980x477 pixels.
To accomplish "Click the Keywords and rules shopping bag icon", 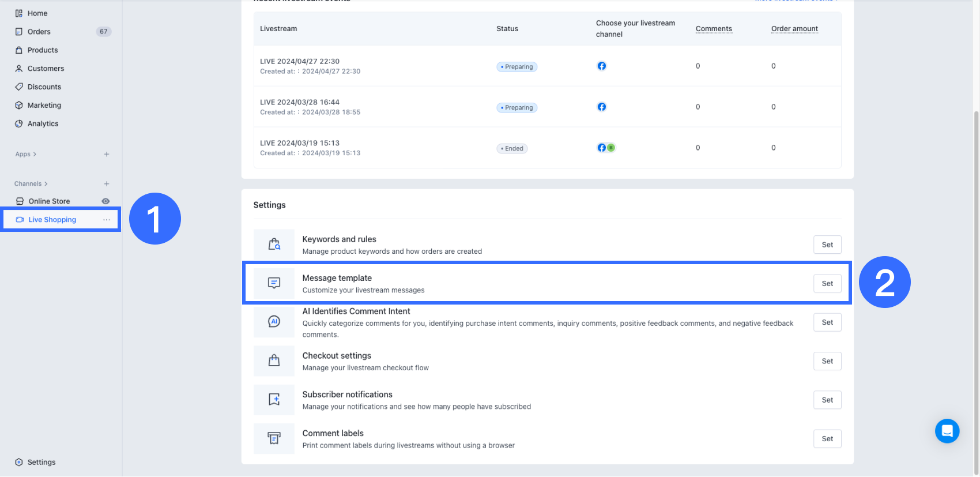I will (x=274, y=245).
